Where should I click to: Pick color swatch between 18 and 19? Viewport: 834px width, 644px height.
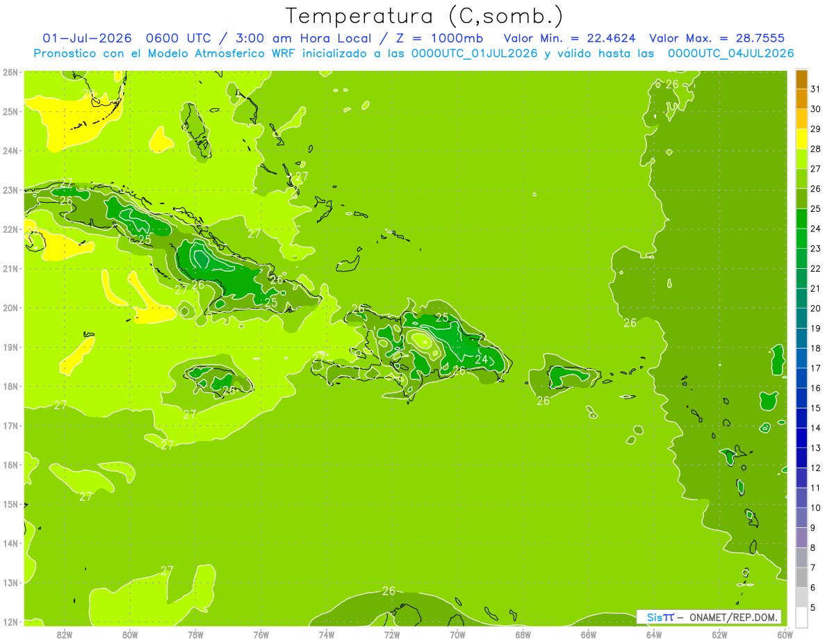801,338
